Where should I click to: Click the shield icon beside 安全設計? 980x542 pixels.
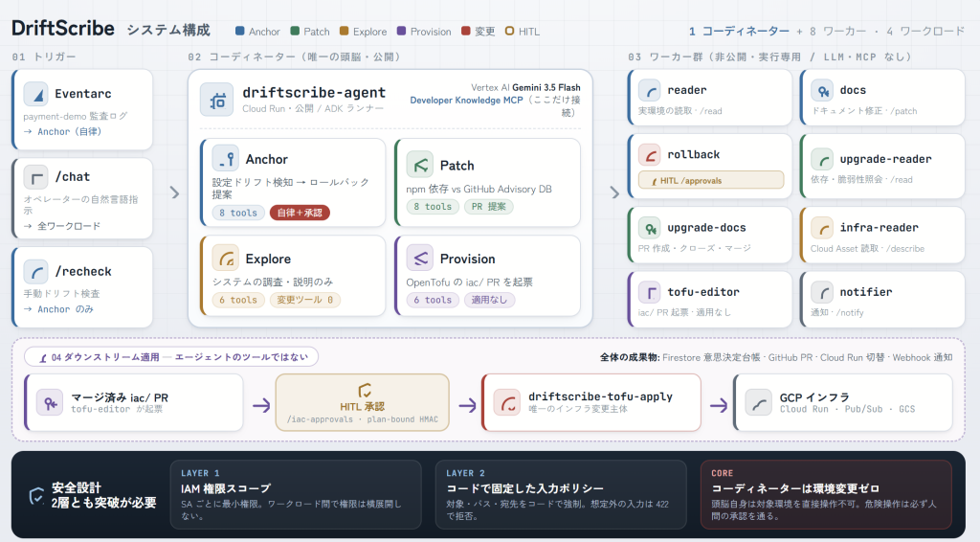click(x=37, y=496)
